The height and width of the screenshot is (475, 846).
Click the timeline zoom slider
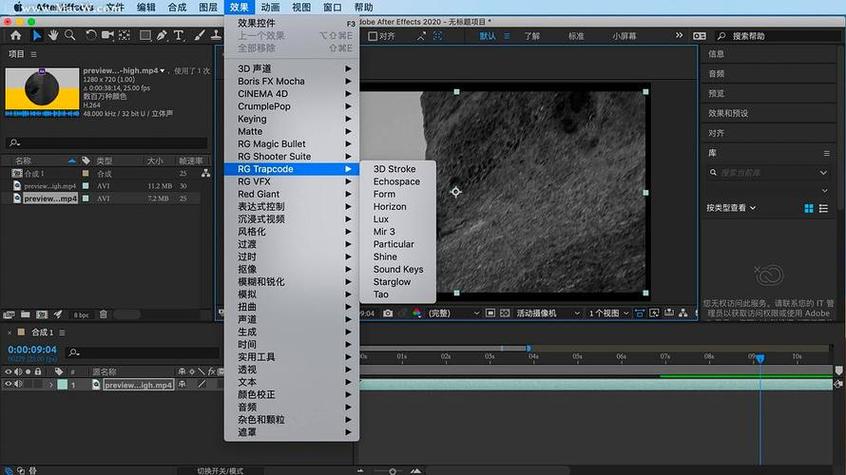coord(392,471)
